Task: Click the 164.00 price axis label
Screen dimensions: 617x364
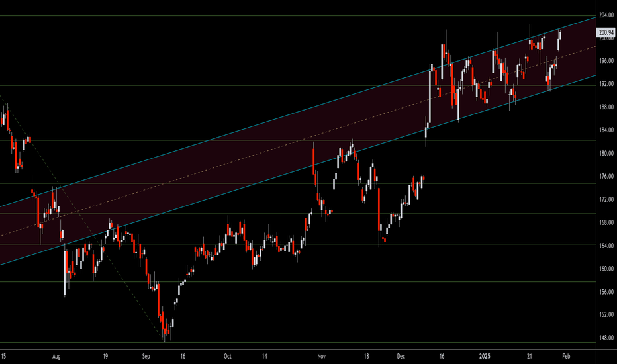Action: click(606, 246)
